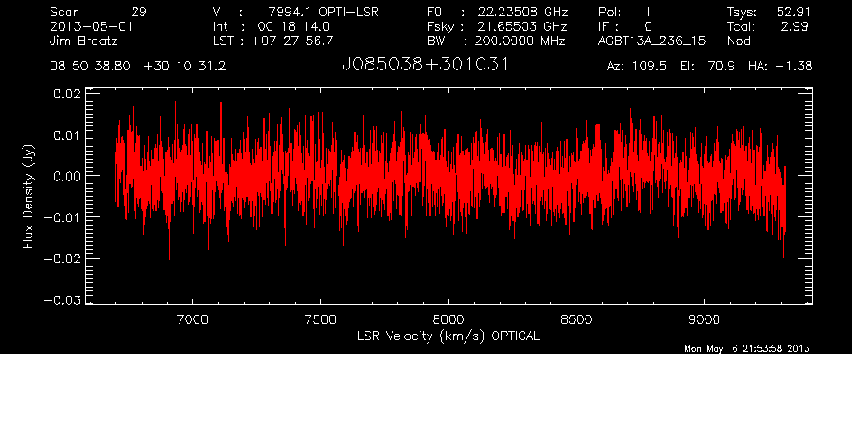Click the hour angle value -1.38
The image size is (868, 442).
point(794,67)
